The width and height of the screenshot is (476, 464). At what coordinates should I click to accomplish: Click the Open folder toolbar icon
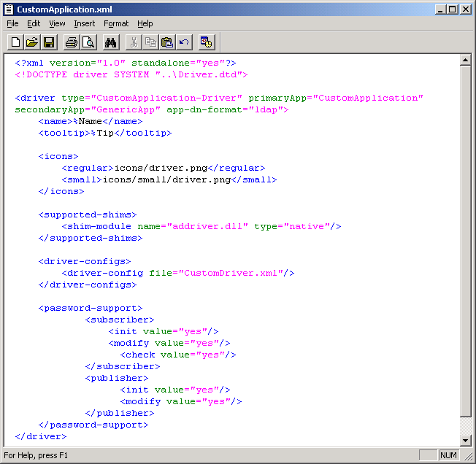tap(33, 42)
